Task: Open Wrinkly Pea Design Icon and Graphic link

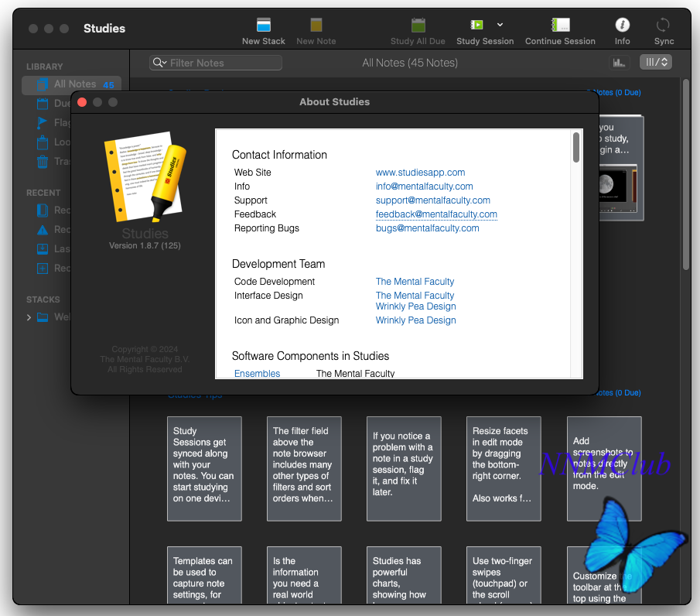Action: 415,320
